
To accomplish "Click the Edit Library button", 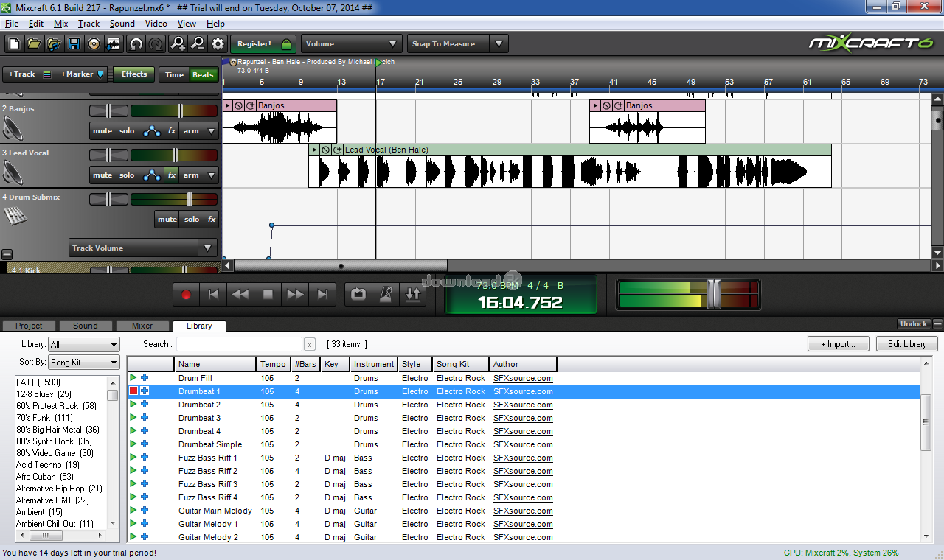I will (x=906, y=344).
